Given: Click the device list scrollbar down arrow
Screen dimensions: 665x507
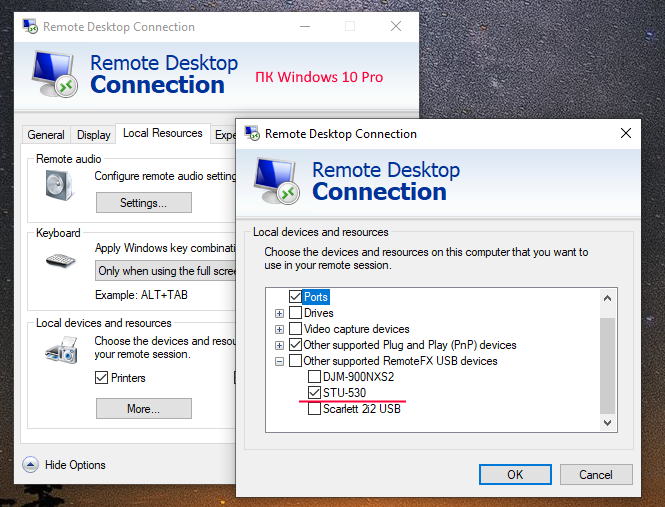Looking at the screenshot, I should (607, 423).
